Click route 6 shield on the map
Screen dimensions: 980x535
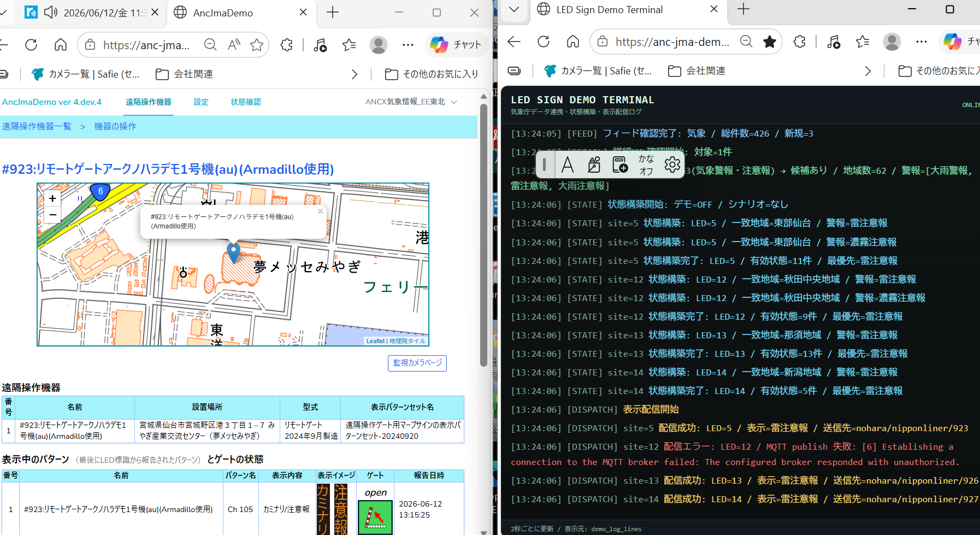[100, 192]
